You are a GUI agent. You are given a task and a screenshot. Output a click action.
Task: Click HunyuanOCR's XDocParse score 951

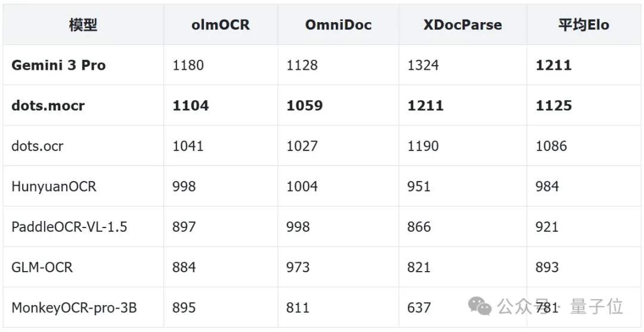(x=419, y=186)
